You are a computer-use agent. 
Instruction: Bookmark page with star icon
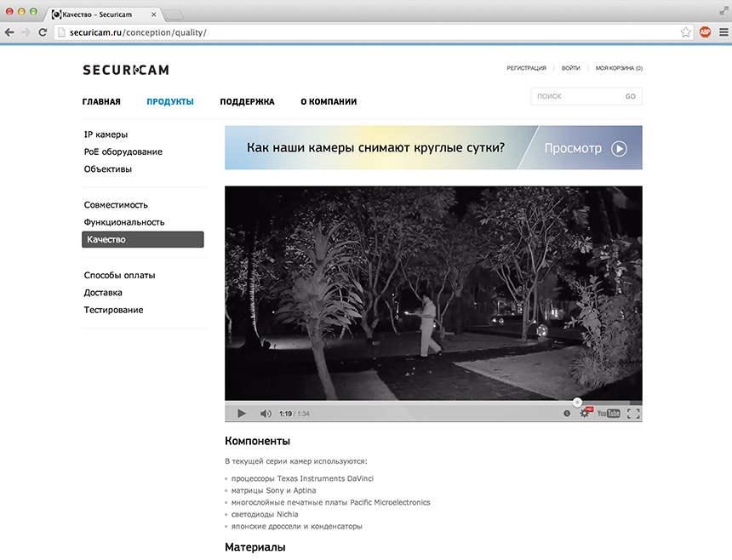685,32
